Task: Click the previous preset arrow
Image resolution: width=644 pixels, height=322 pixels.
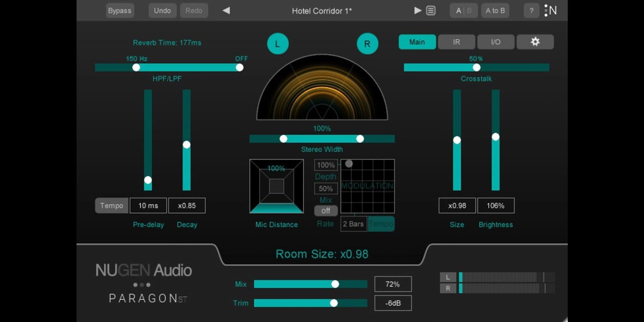Action: click(x=226, y=10)
